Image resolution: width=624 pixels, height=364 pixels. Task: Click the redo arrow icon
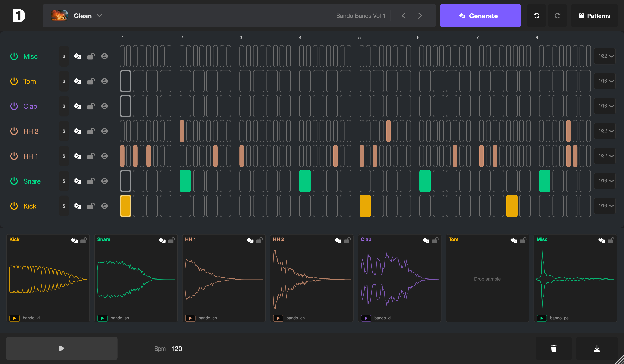(557, 16)
